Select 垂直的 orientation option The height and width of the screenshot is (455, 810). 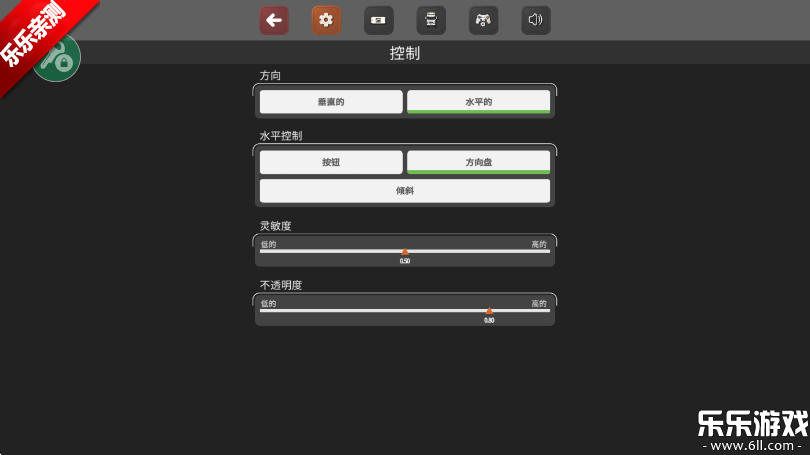point(331,102)
